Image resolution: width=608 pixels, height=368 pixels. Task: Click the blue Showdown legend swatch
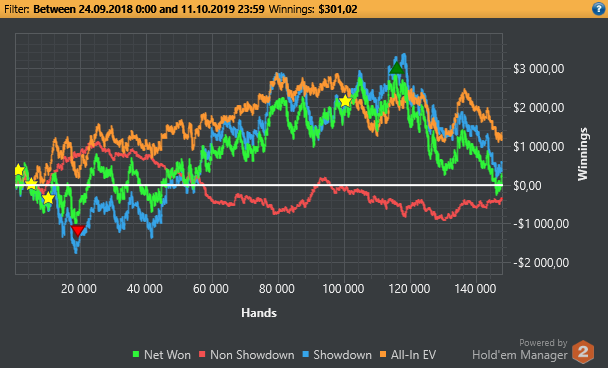pos(305,354)
